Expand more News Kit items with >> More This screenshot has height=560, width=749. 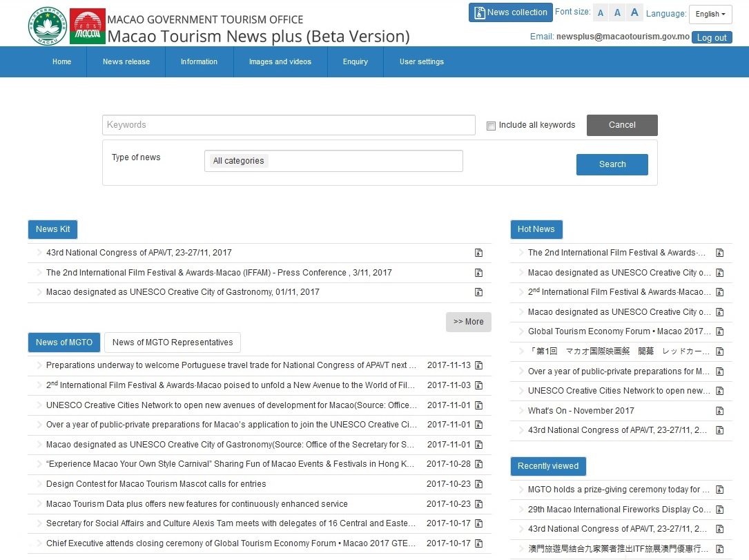point(468,322)
